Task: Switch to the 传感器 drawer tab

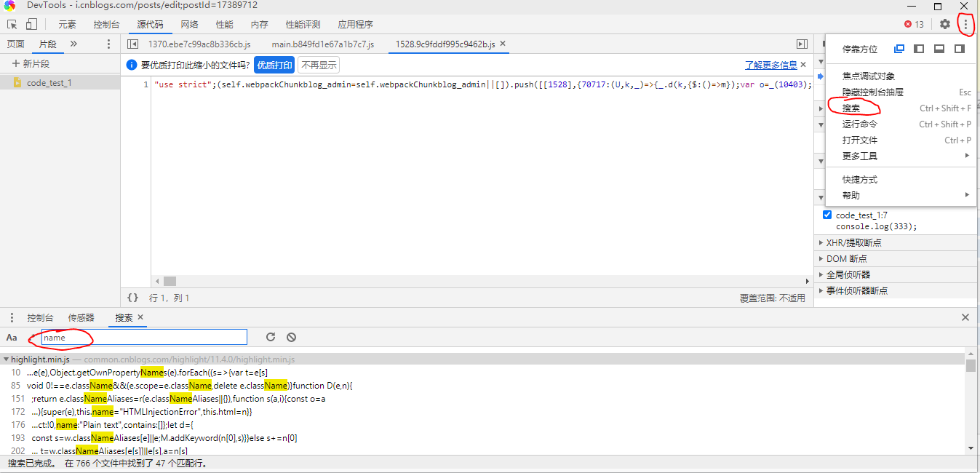Action: click(x=81, y=317)
